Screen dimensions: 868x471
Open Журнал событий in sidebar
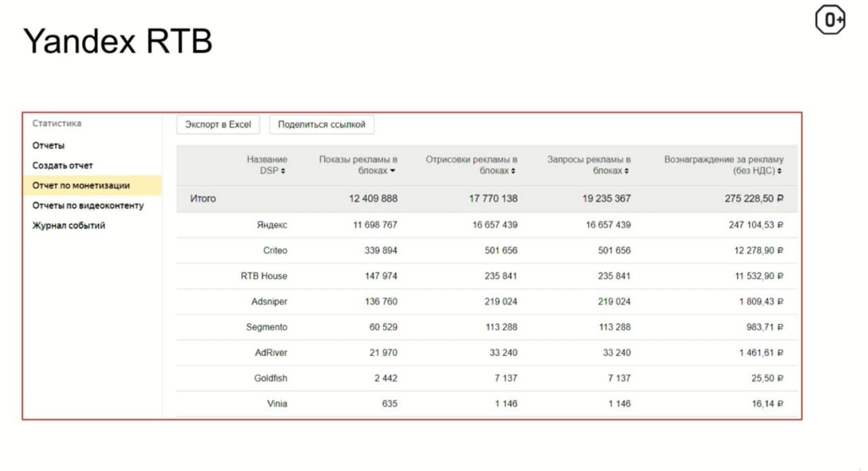[68, 226]
